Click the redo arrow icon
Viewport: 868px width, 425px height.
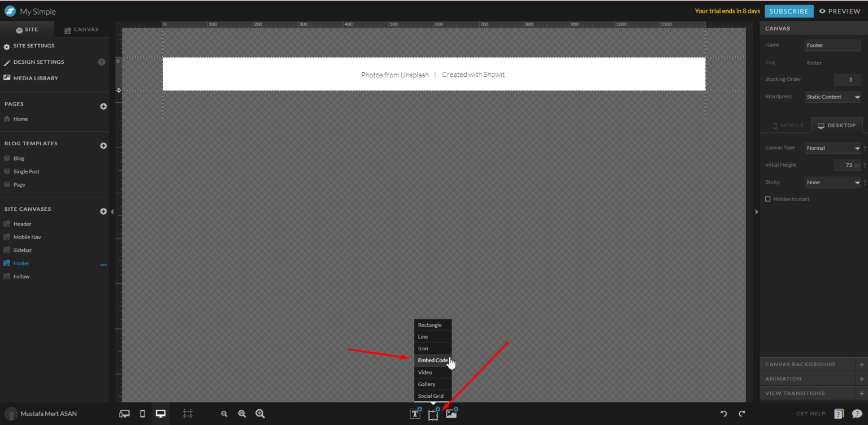pos(742,414)
